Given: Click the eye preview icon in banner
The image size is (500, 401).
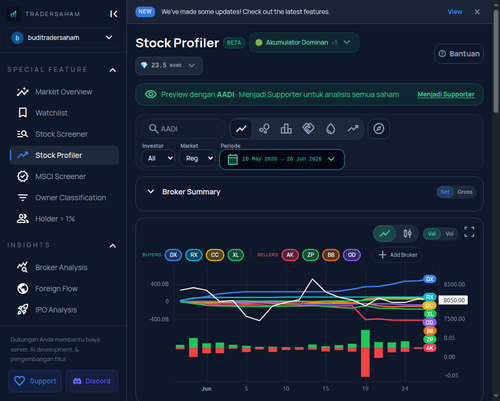Looking at the screenshot, I should 151,94.
